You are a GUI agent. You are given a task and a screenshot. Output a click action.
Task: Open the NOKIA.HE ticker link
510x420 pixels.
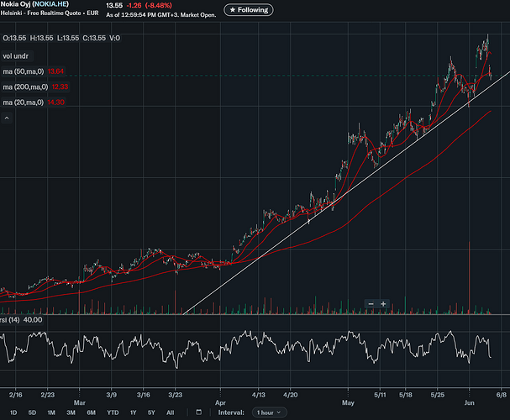(50, 4)
